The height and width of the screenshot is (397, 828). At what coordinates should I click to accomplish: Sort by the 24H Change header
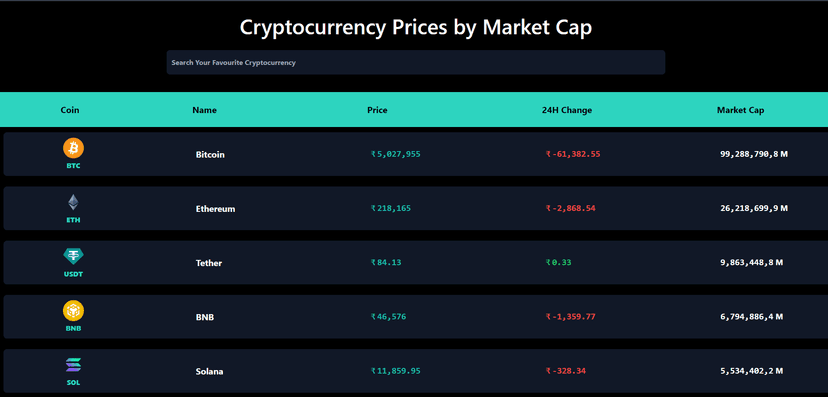click(567, 110)
